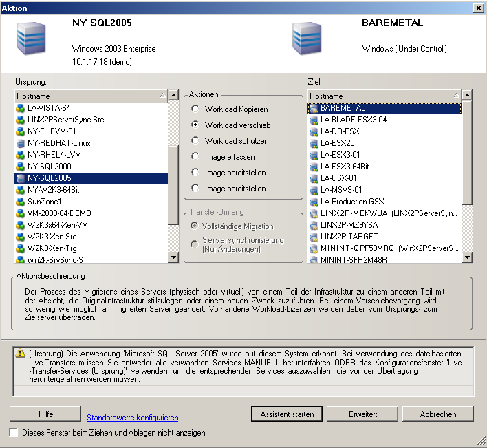Click the LA-VISTA-64 source workload icon

click(x=20, y=108)
